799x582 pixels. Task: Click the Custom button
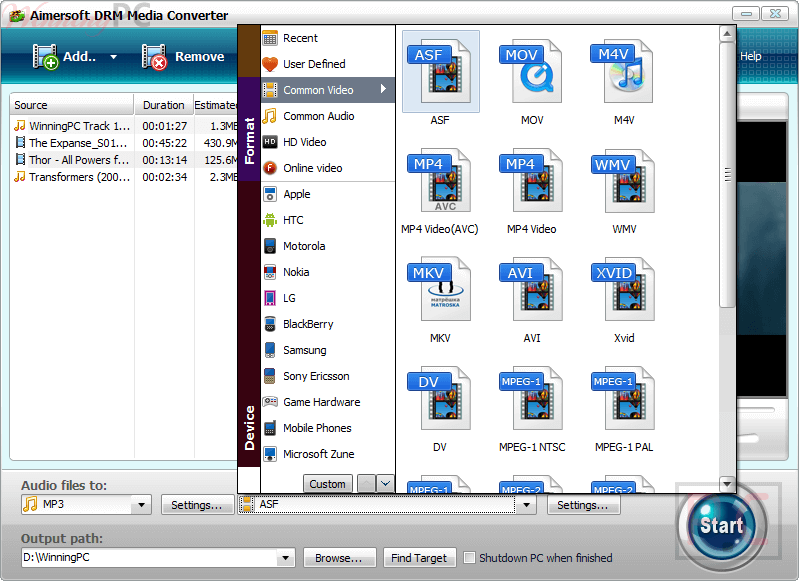[328, 484]
